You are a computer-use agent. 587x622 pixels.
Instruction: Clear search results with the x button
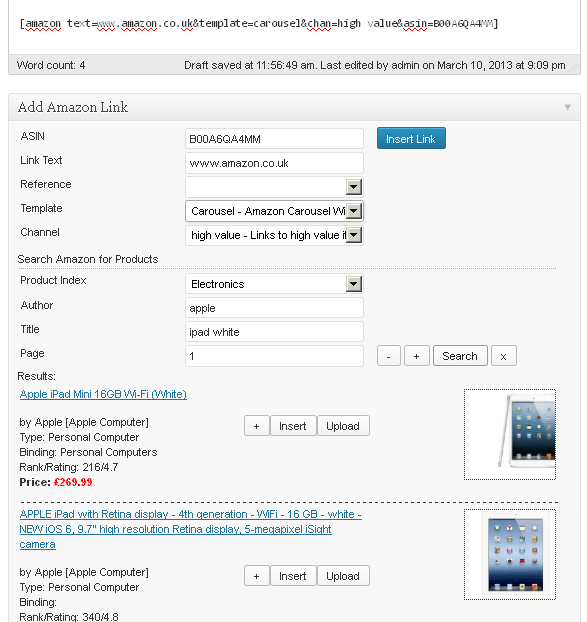tap(503, 356)
